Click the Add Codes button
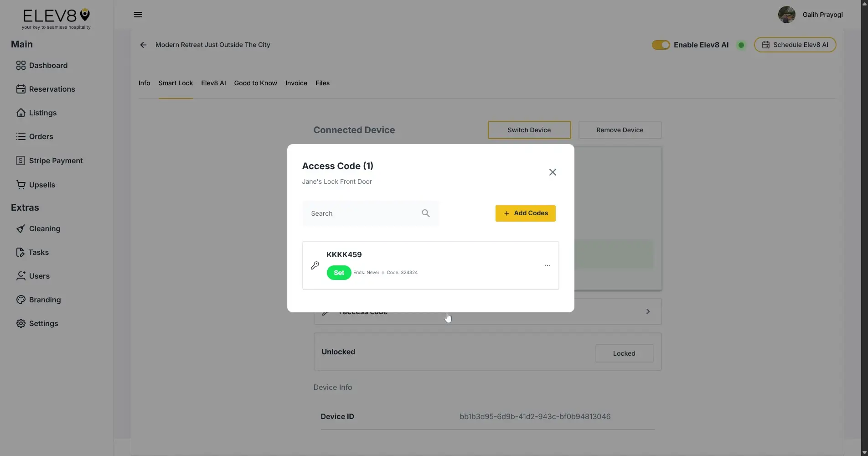 (525, 213)
